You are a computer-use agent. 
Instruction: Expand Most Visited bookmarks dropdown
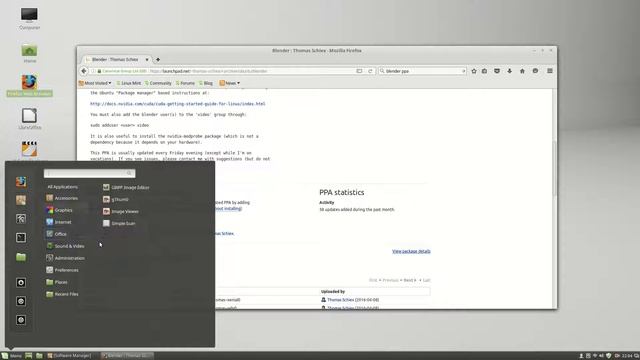[x=95, y=83]
